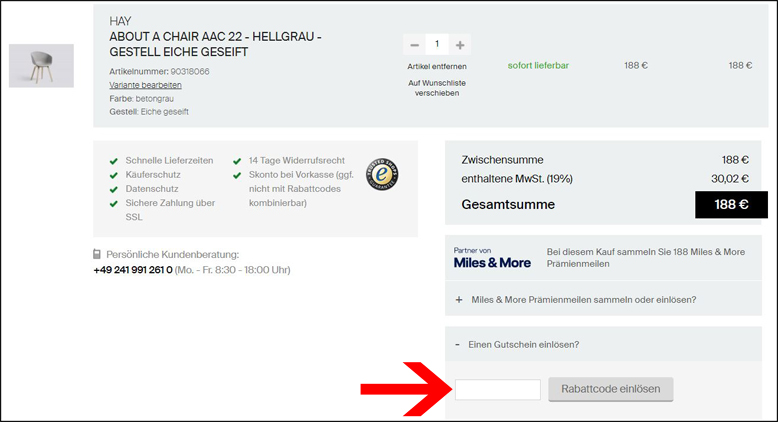Click the green check beside Skonto bei Vorkasse
778x422 pixels.
coord(237,175)
